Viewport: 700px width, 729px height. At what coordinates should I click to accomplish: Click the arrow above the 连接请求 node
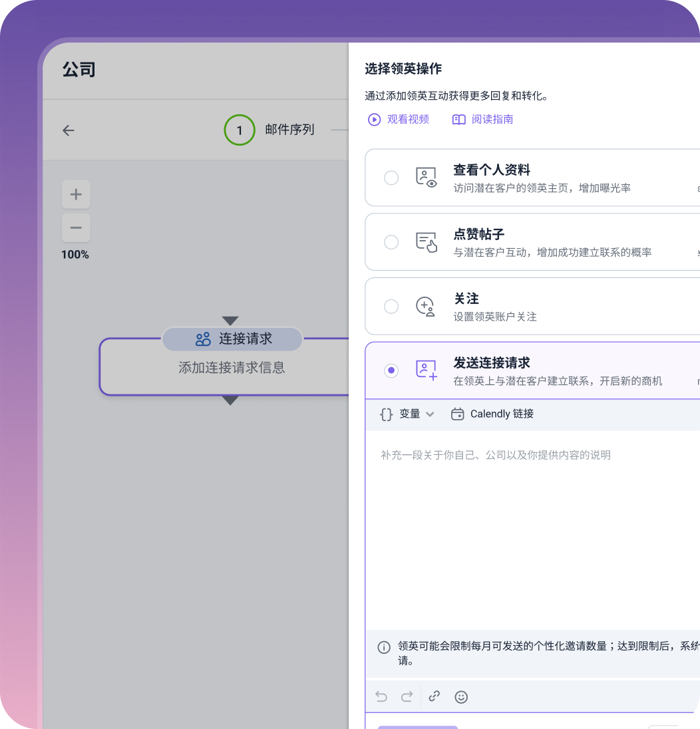click(x=230, y=321)
